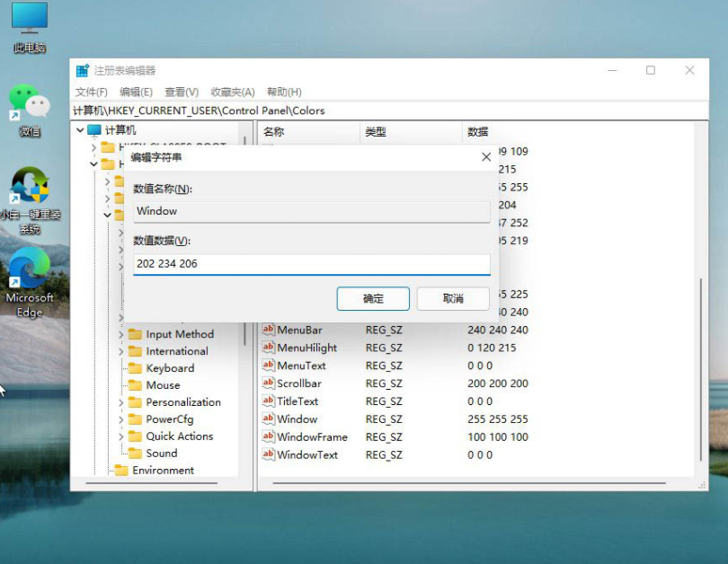Screen dimensions: 728x564
Task: Select the MenuHilight data value 0 120 215
Action: point(492,348)
